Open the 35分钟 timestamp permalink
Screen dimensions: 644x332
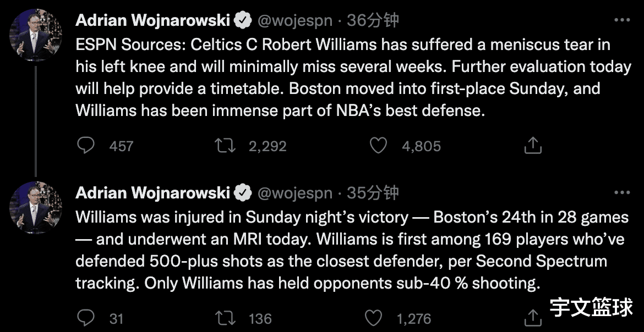pyautogui.click(x=373, y=192)
